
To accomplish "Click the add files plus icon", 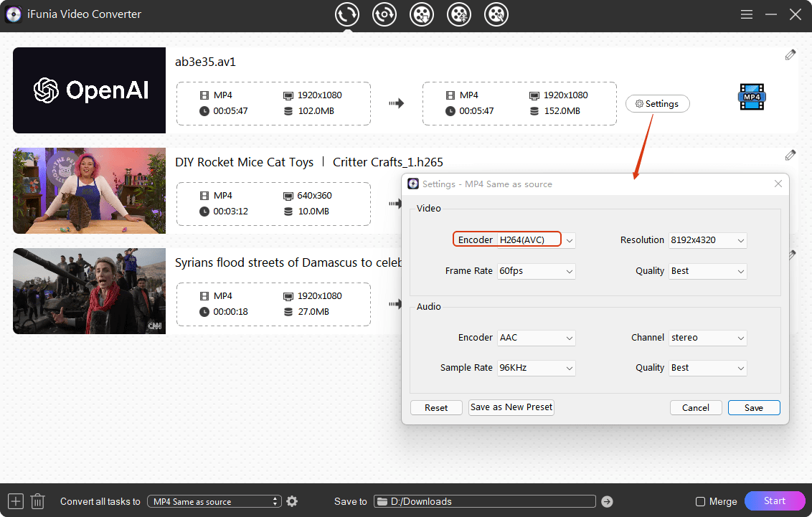I will 16,501.
